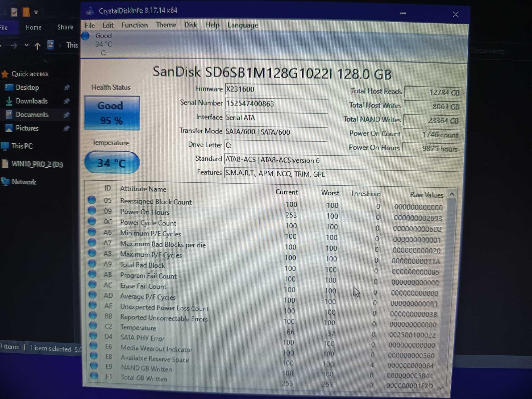Click the status icon for Maximum Bad Blocks per die
This screenshot has width=532, height=399.
[92, 242]
